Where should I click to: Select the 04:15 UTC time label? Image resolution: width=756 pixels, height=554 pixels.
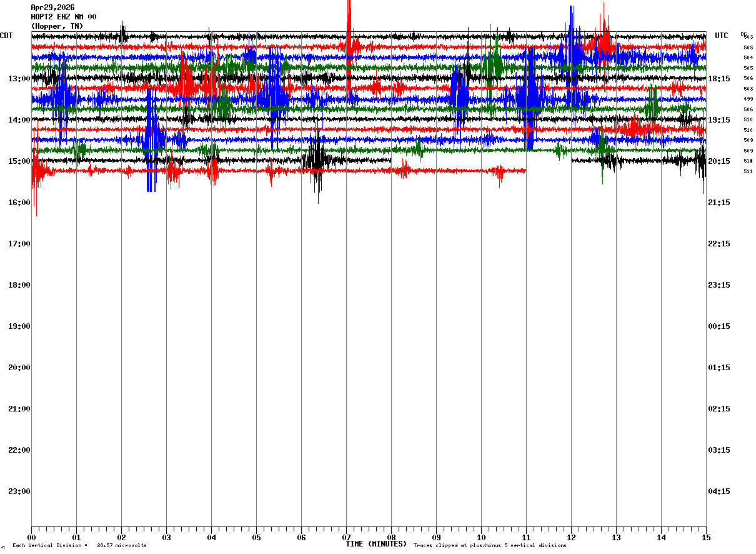coord(719,491)
